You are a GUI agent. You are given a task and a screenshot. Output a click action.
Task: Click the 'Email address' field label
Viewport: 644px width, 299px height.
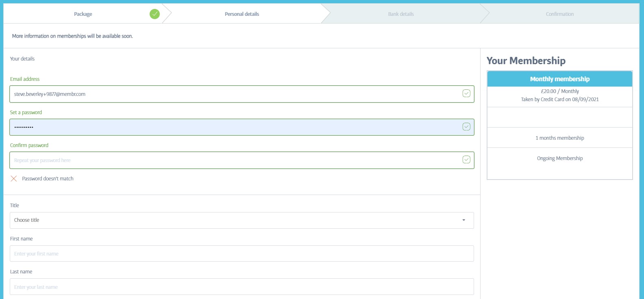(x=25, y=79)
